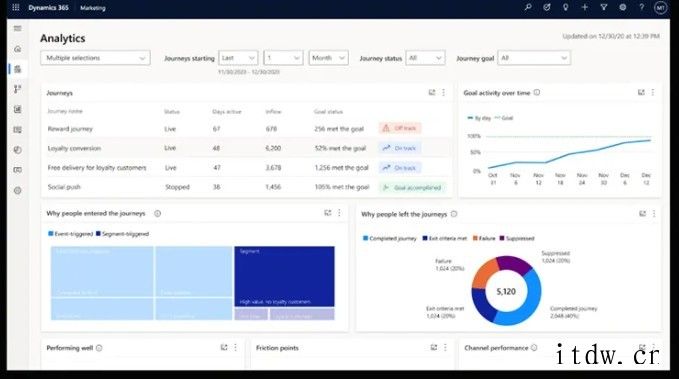Open more options on Journeys card
The width and height of the screenshot is (679, 379).
[443, 92]
